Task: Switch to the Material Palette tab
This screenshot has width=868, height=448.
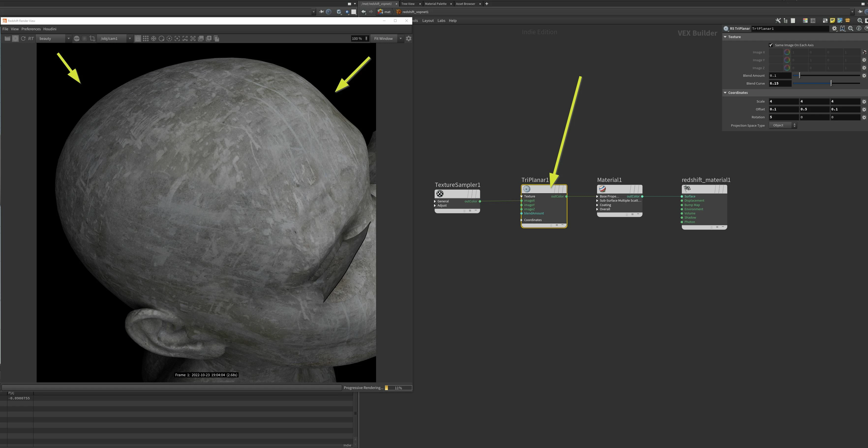Action: point(435,4)
